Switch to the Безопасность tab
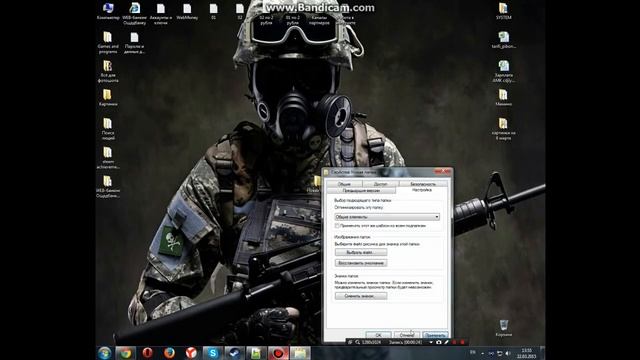Image resolution: width=640 pixels, height=360 pixels. [423, 184]
